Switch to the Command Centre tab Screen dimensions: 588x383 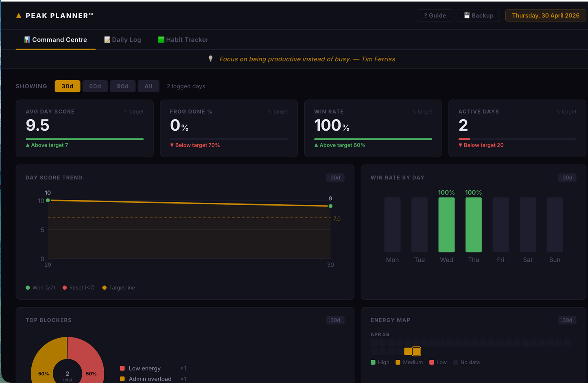tap(55, 40)
